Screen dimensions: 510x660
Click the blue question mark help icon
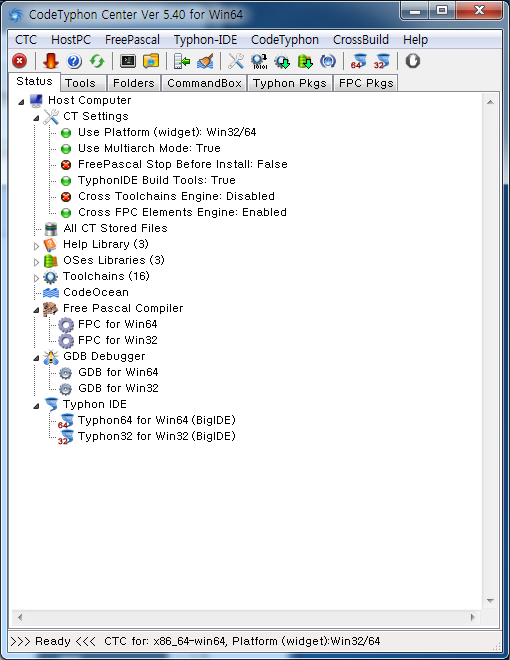coord(74,61)
